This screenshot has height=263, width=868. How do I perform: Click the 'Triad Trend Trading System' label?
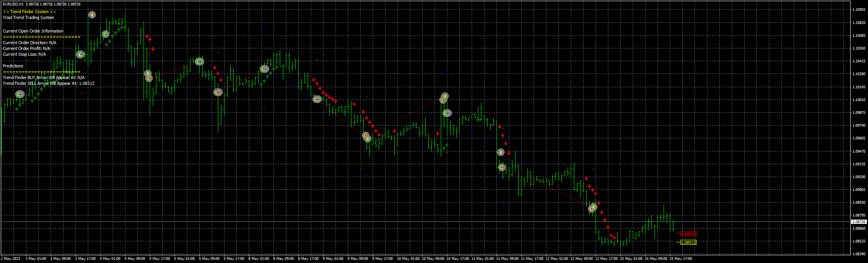pyautogui.click(x=28, y=17)
